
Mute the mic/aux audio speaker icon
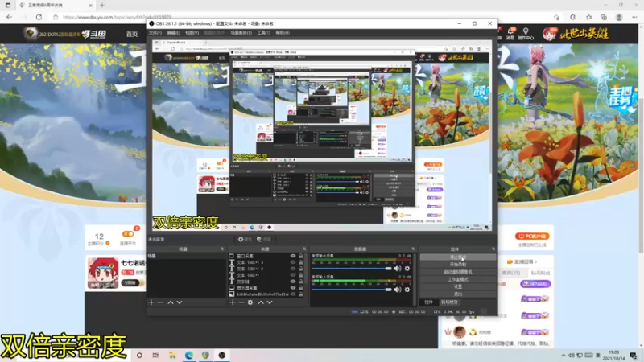[397, 290]
